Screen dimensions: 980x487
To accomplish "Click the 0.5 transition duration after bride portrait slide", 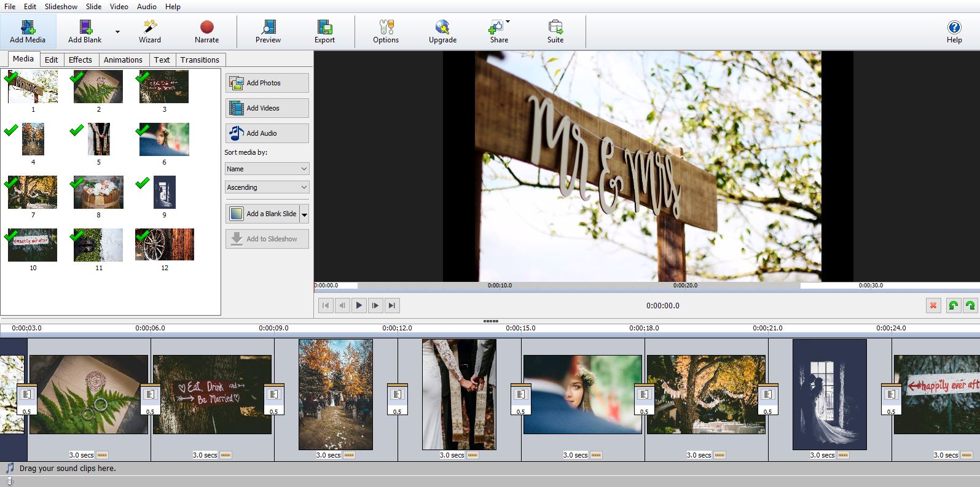I will pos(644,411).
